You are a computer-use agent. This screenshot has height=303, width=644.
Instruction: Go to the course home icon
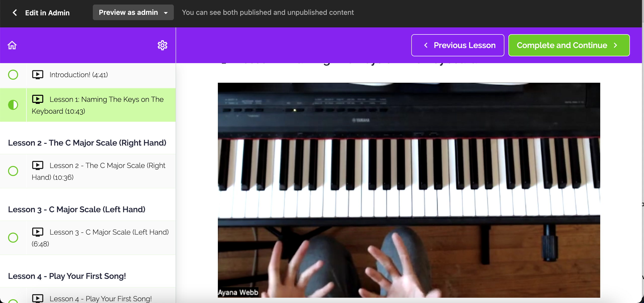[x=12, y=45]
